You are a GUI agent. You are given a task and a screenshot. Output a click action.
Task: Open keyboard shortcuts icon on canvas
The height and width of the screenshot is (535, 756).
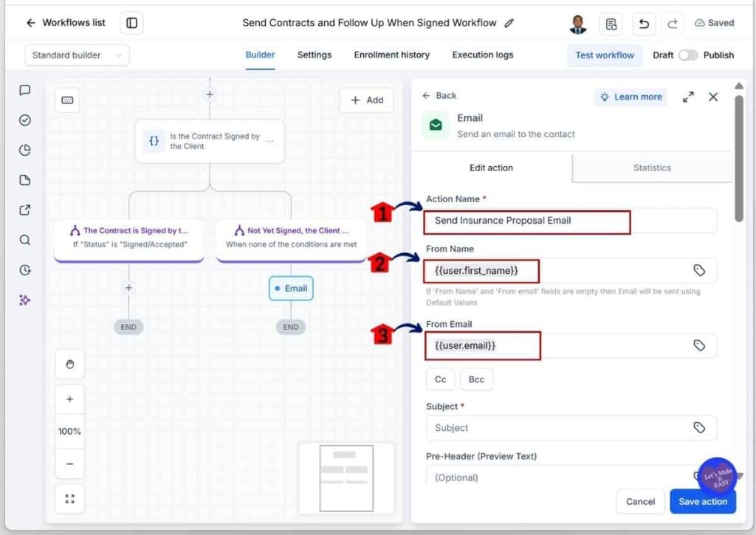pos(67,100)
